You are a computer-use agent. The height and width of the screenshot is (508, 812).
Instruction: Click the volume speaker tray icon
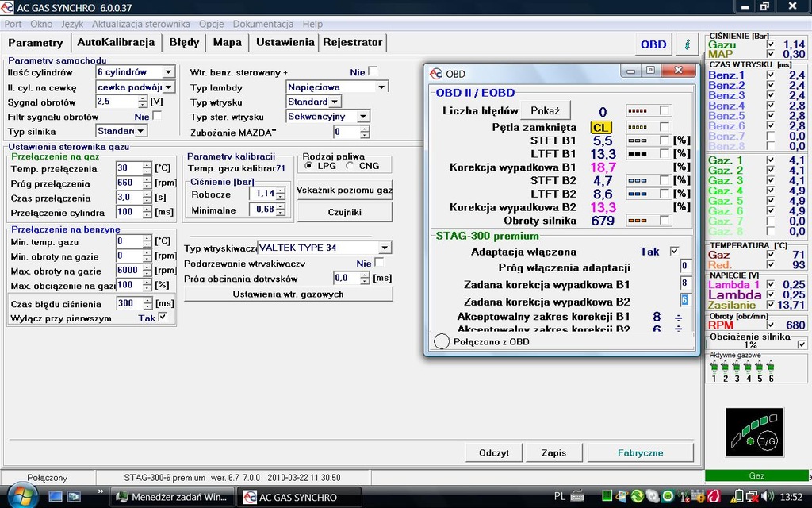(x=768, y=496)
